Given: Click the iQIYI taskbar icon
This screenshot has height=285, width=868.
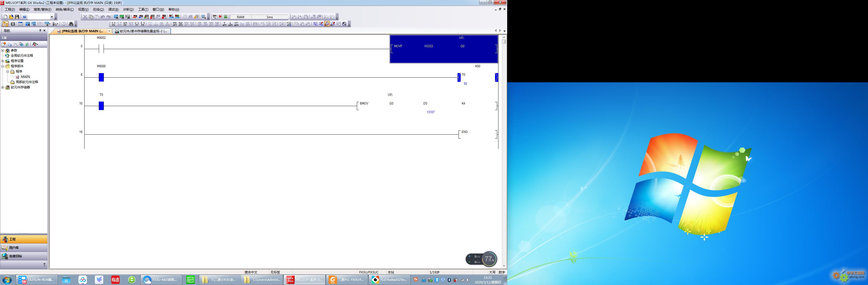Looking at the screenshot, I should (190, 280).
